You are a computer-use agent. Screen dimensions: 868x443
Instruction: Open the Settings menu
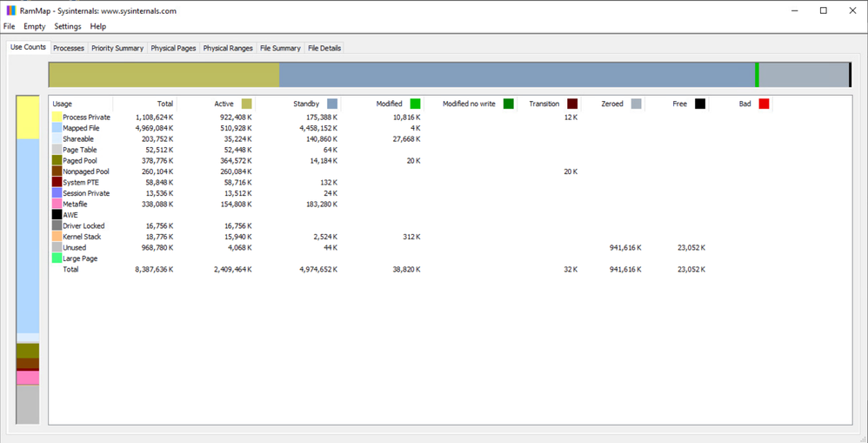(68, 27)
